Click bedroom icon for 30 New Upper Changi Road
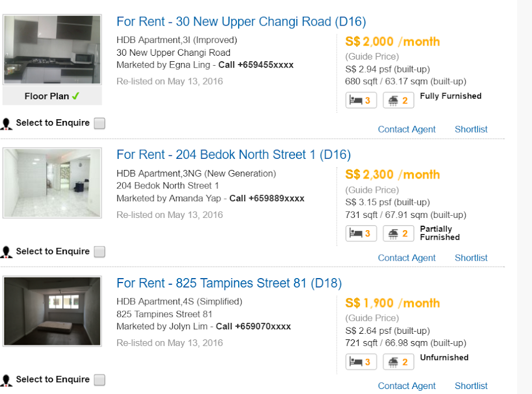Screen dimensions: 532x394 click(x=361, y=100)
